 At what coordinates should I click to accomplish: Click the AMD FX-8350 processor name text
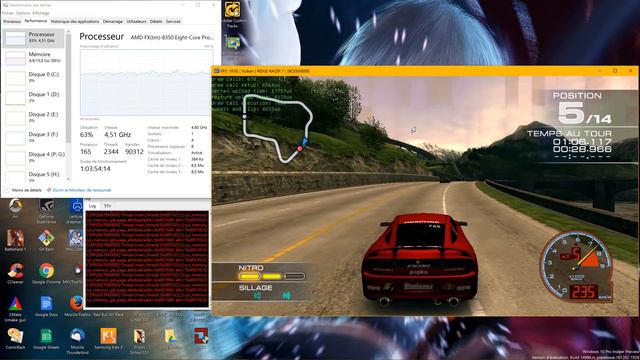172,37
